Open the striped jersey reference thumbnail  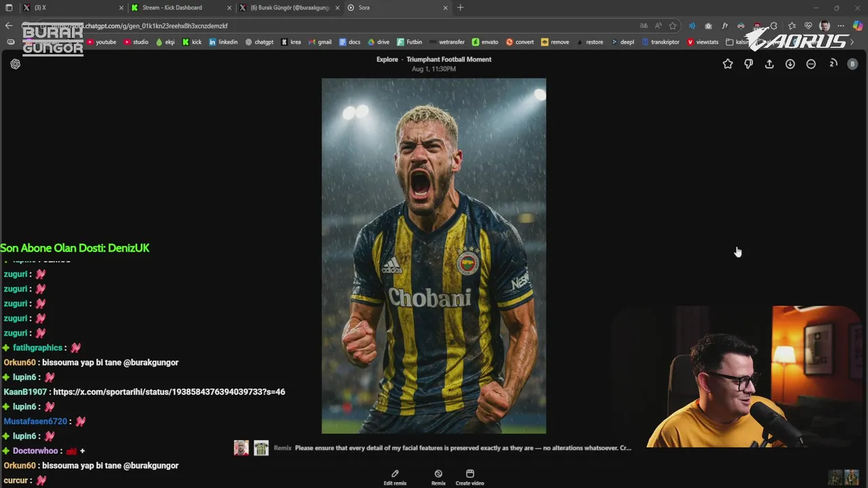[261, 448]
